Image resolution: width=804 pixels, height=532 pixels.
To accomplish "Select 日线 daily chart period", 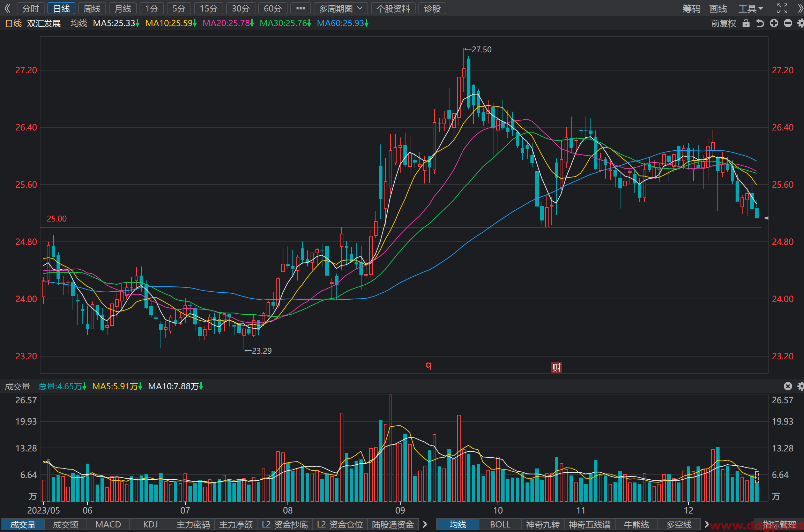I will pyautogui.click(x=61, y=8).
